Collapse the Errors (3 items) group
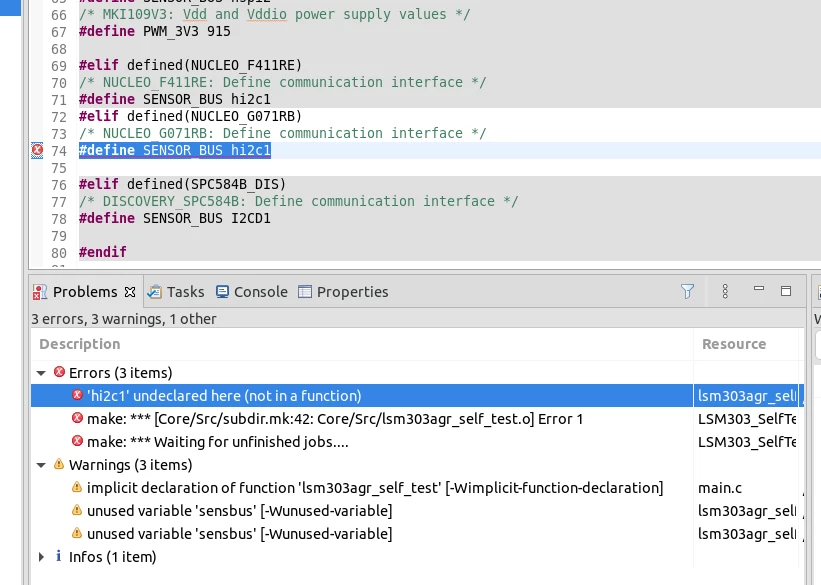Image resolution: width=821 pixels, height=585 pixels. click(x=41, y=373)
